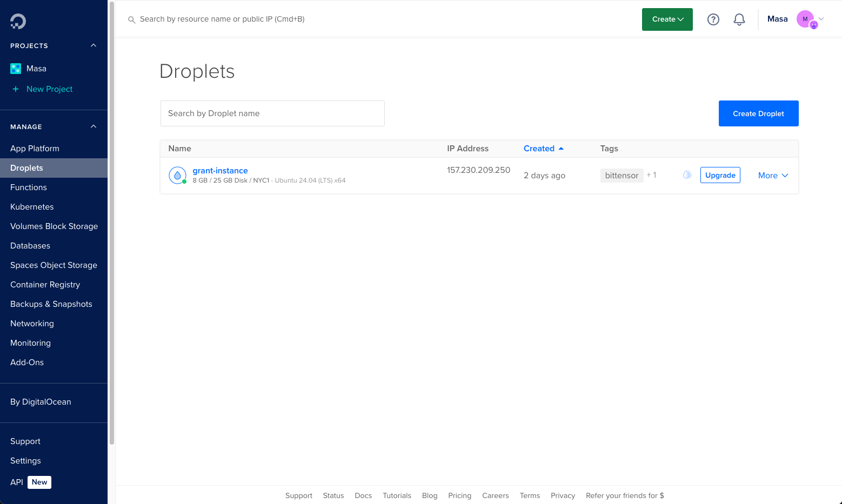The width and height of the screenshot is (842, 504).
Task: Open Volumes Block Storage
Action: click(x=54, y=226)
